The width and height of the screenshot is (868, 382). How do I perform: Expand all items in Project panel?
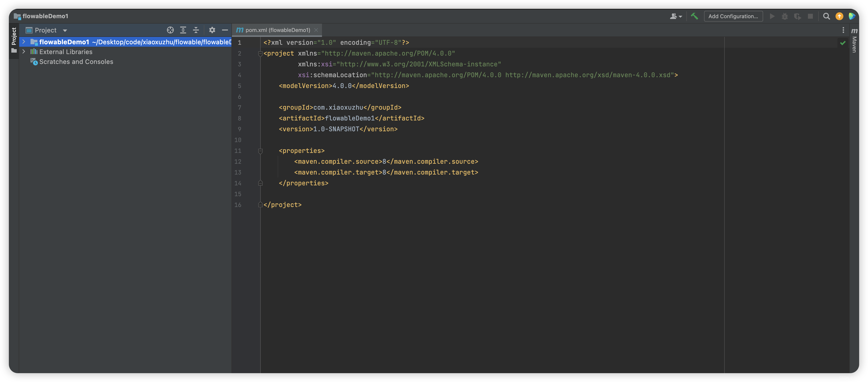click(183, 30)
